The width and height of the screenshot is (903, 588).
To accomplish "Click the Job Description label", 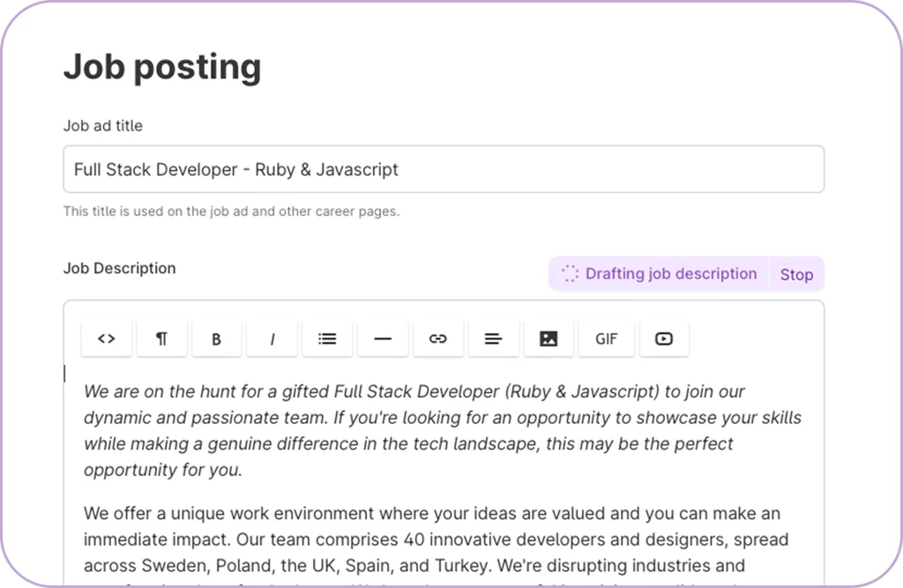I will (119, 268).
